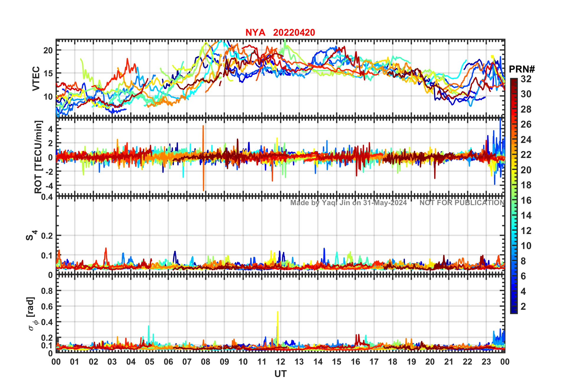The height and width of the screenshot is (392, 561).
Task: Click the S4 axis label
Action: 31,235
